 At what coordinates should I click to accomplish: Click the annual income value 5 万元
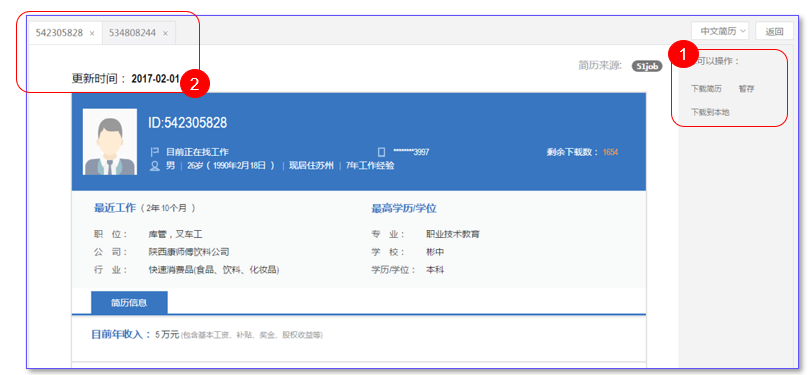[167, 335]
